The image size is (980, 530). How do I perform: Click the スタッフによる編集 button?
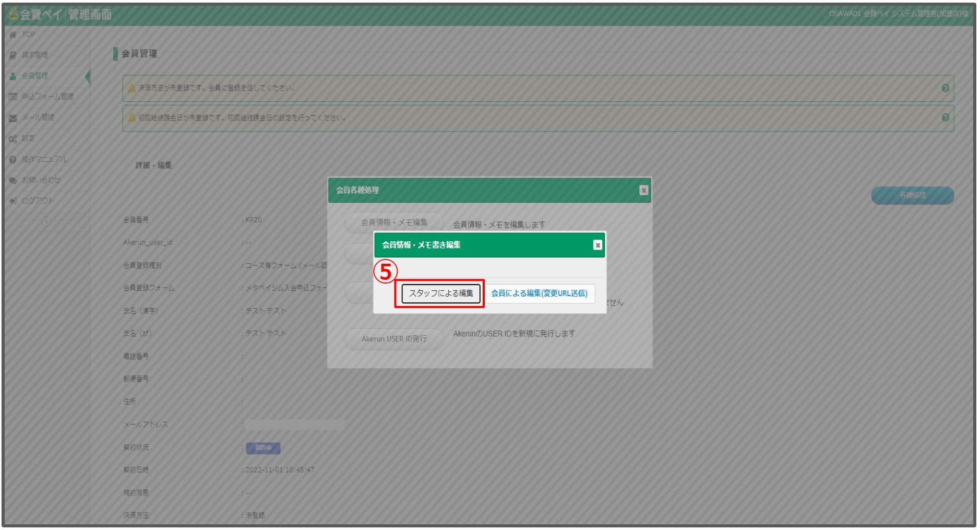pos(440,293)
